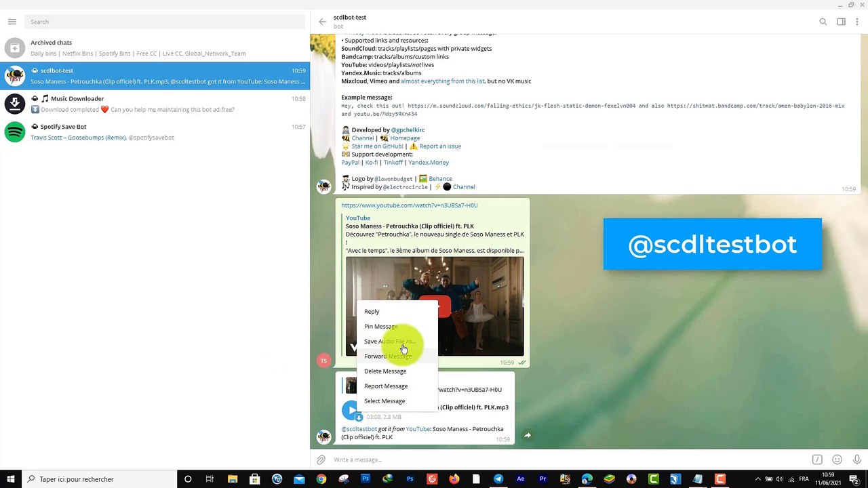Click the attach file paperclip icon
Image resolution: width=868 pixels, height=488 pixels.
pyautogui.click(x=321, y=460)
